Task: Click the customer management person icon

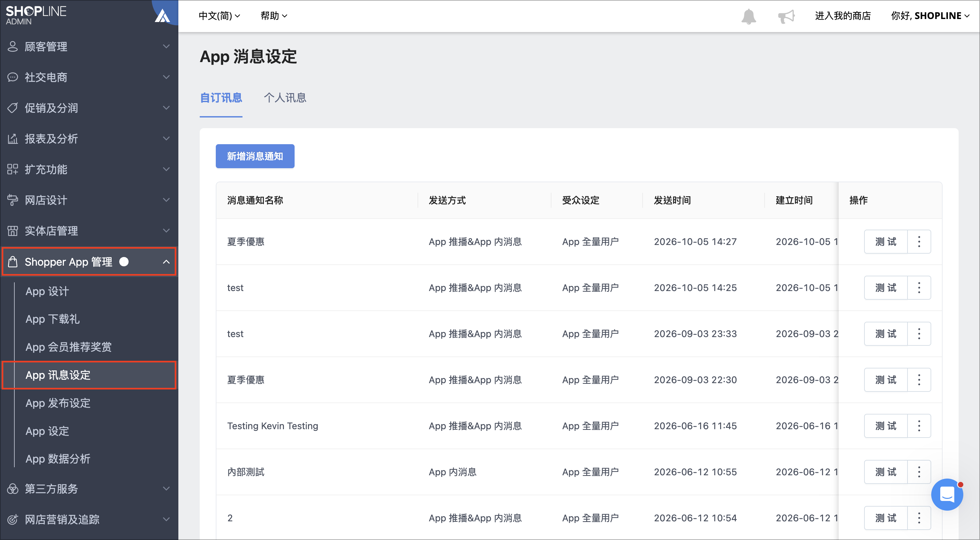Action: pyautogui.click(x=13, y=46)
